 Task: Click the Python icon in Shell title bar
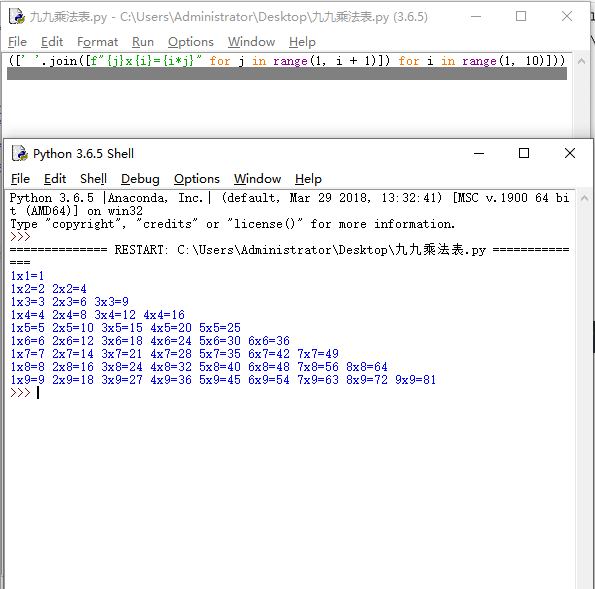(x=20, y=153)
